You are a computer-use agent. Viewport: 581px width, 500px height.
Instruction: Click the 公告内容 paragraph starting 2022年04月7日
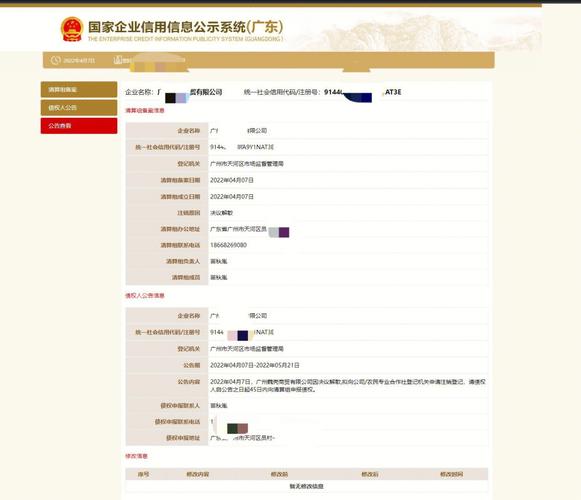pos(348,385)
